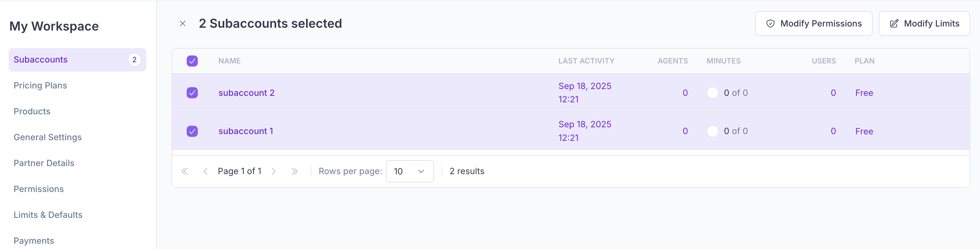Jump to last page using double-right chevron
The width and height of the screenshot is (980, 249).
(x=294, y=171)
